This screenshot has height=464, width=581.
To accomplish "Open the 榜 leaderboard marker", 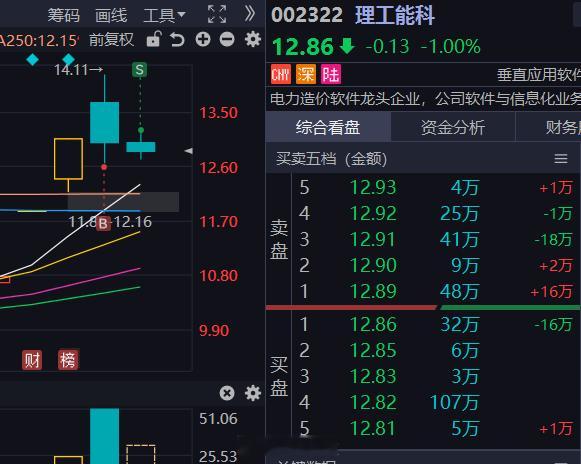I will (68, 360).
